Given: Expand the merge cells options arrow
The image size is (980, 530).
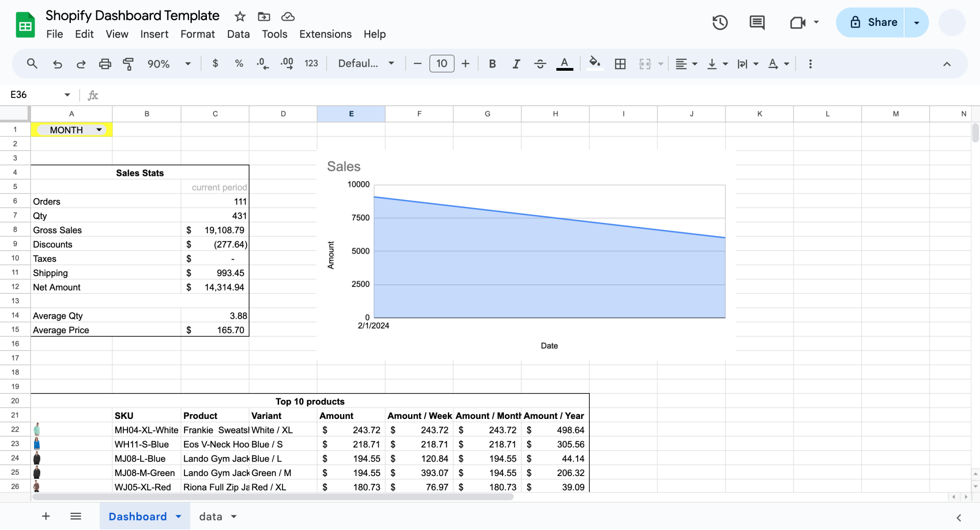Looking at the screenshot, I should [661, 64].
